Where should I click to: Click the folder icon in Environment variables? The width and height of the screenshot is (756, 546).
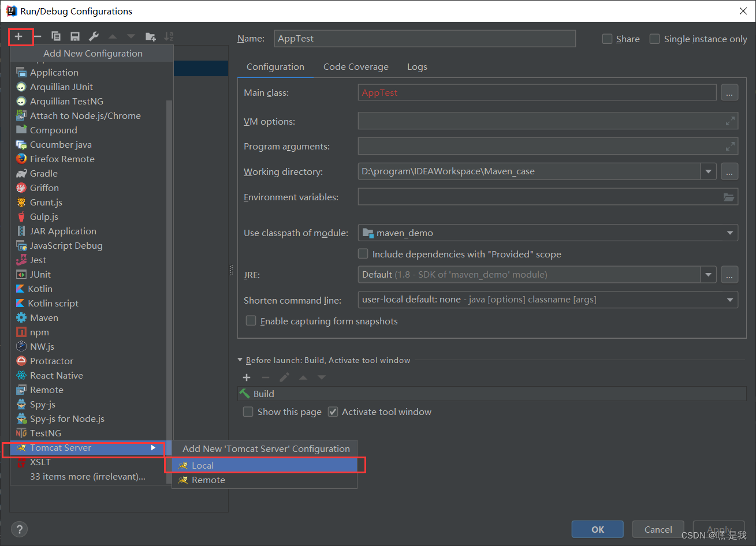coord(729,197)
